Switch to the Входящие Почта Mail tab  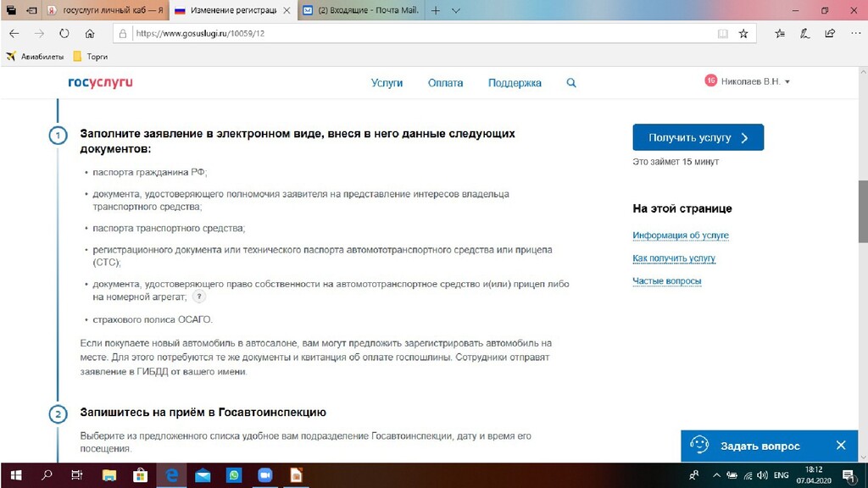[361, 10]
